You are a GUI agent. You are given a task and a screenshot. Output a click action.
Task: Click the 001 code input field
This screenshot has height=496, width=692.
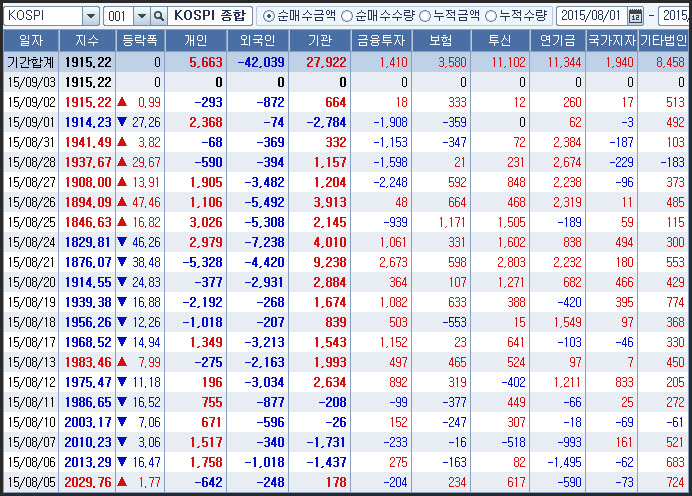(x=118, y=16)
